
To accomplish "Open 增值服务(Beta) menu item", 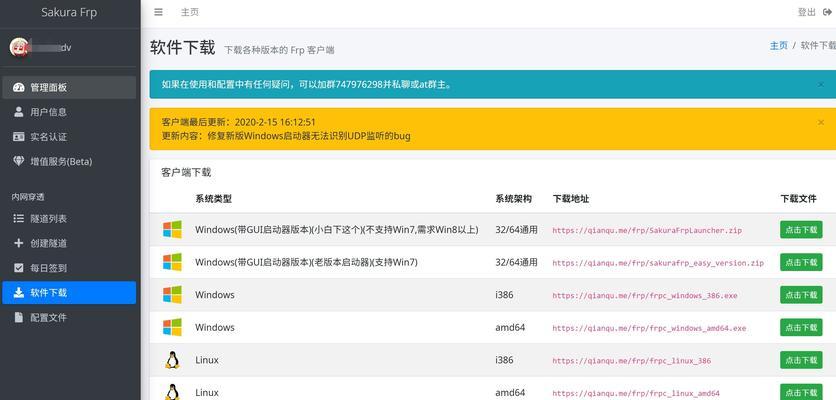I will tap(69, 161).
